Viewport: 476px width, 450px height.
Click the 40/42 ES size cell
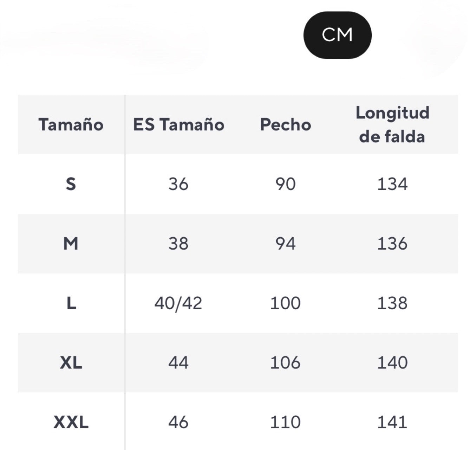178,303
